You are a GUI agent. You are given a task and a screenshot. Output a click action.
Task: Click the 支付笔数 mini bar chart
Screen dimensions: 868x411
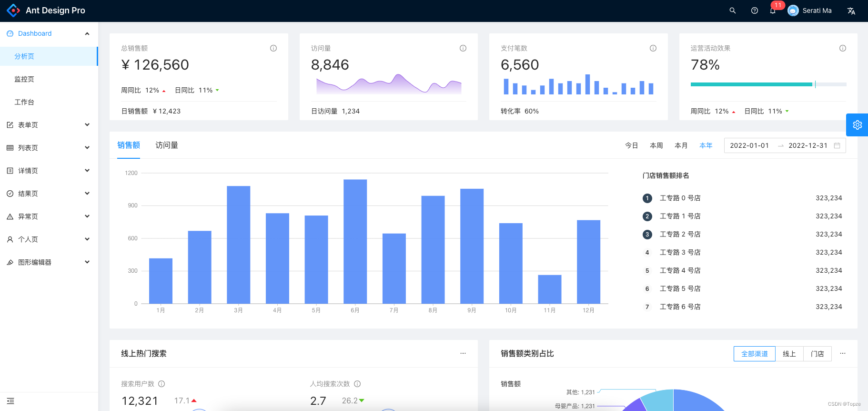[x=578, y=84]
